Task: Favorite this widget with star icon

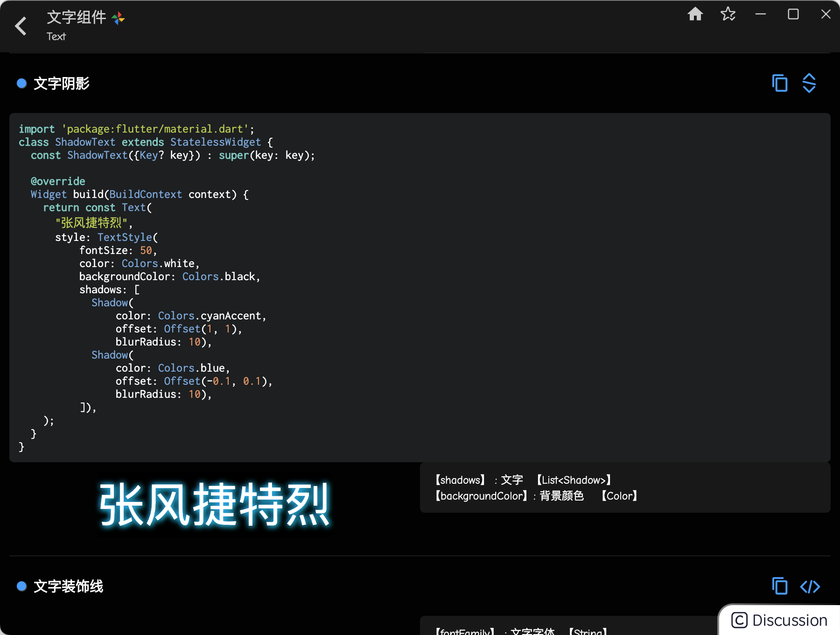Action: [x=728, y=14]
